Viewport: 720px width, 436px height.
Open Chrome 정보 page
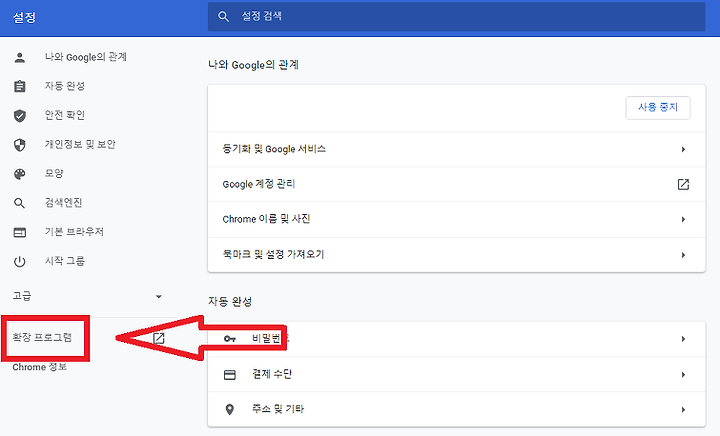(x=39, y=367)
